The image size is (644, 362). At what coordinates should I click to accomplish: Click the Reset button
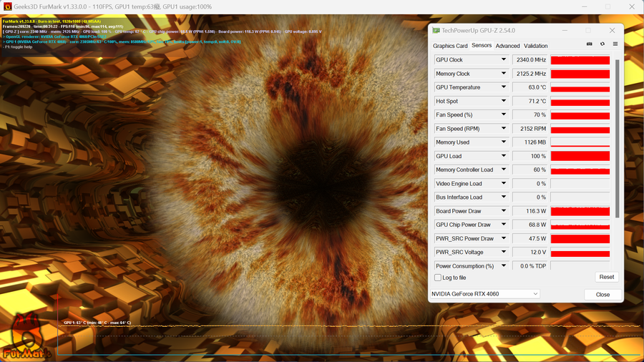(x=607, y=277)
